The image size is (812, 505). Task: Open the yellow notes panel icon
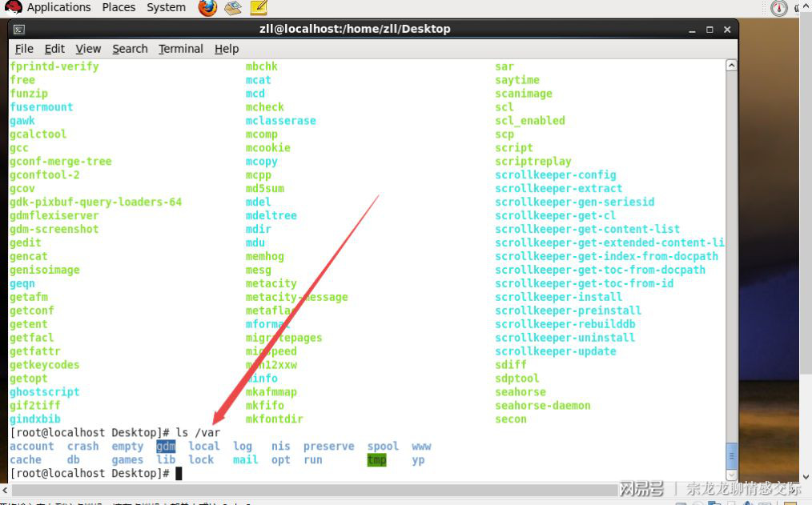259,7
